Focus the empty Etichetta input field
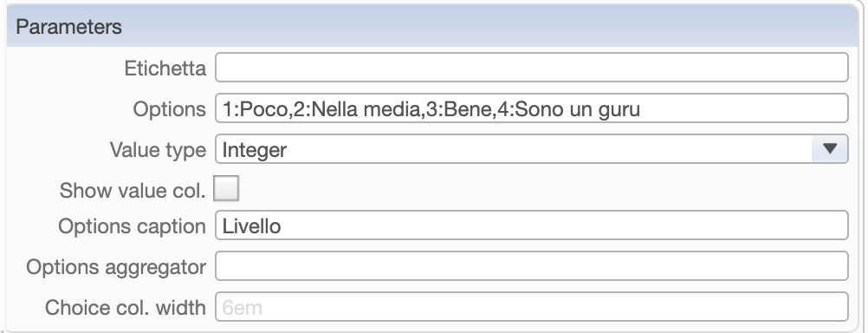This screenshot has height=333, width=868. [x=531, y=68]
